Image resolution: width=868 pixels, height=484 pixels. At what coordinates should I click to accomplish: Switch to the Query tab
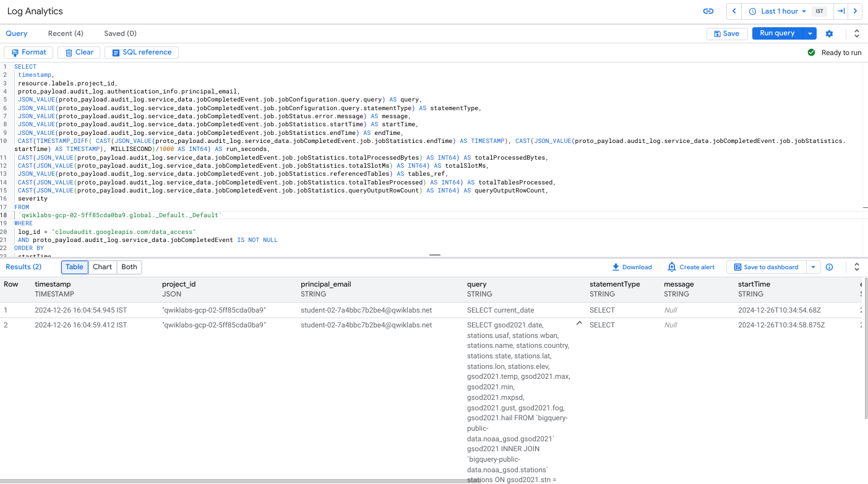click(17, 33)
